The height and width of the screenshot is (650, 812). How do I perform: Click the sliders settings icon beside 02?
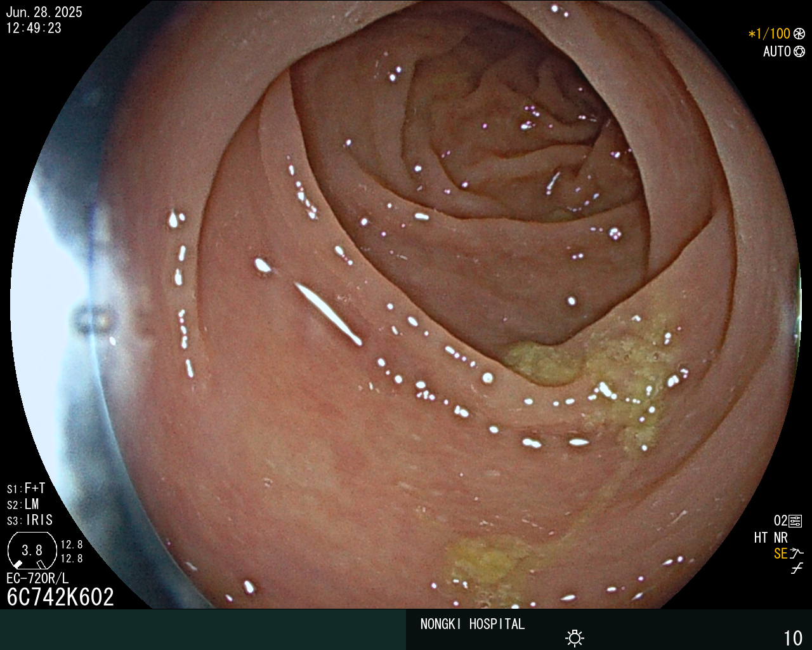coord(796,521)
